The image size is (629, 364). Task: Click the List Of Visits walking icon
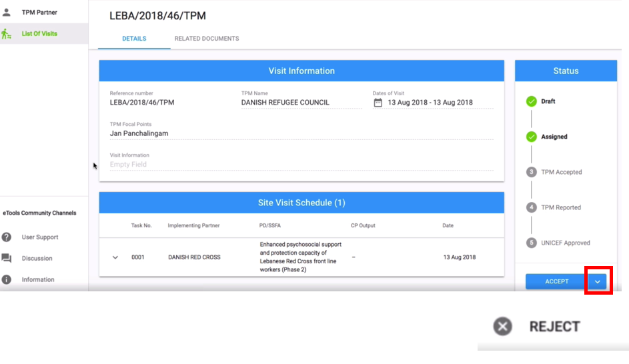point(6,34)
